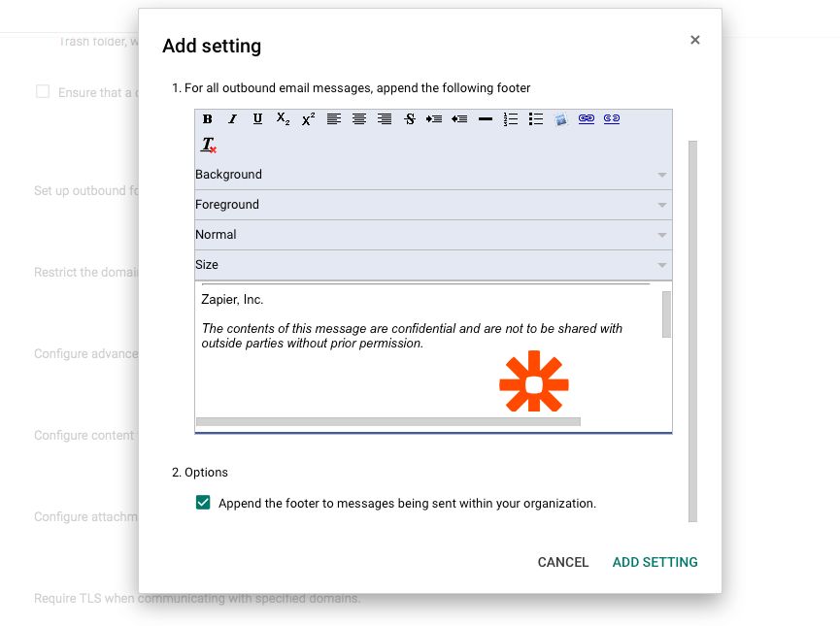Apply subscript formatting
Viewport: 840px width, 626px height.
pyautogui.click(x=283, y=119)
